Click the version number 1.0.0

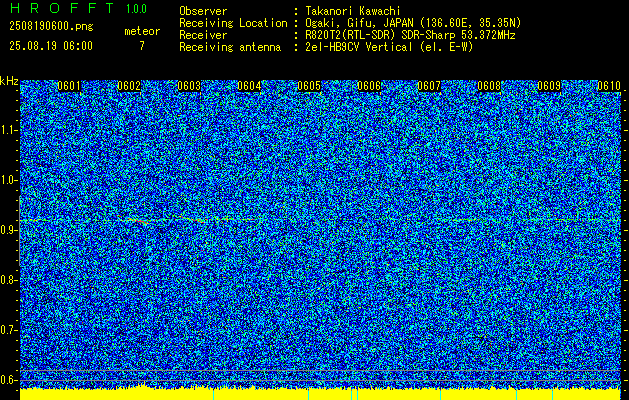136,9
